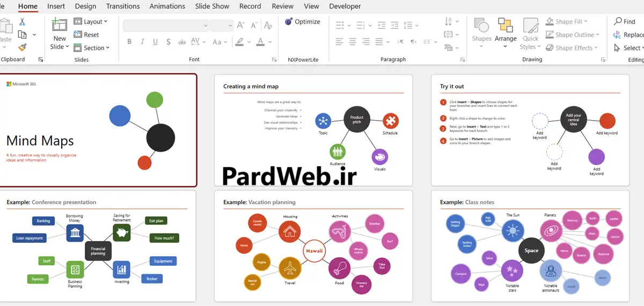Select the Format Painter brush icon

coord(22,48)
